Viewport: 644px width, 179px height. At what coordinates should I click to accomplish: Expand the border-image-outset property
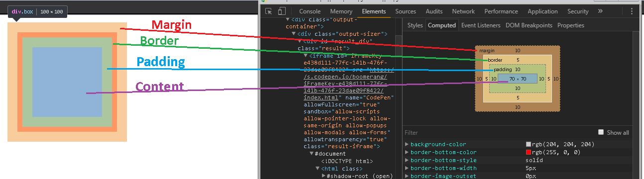407,176
